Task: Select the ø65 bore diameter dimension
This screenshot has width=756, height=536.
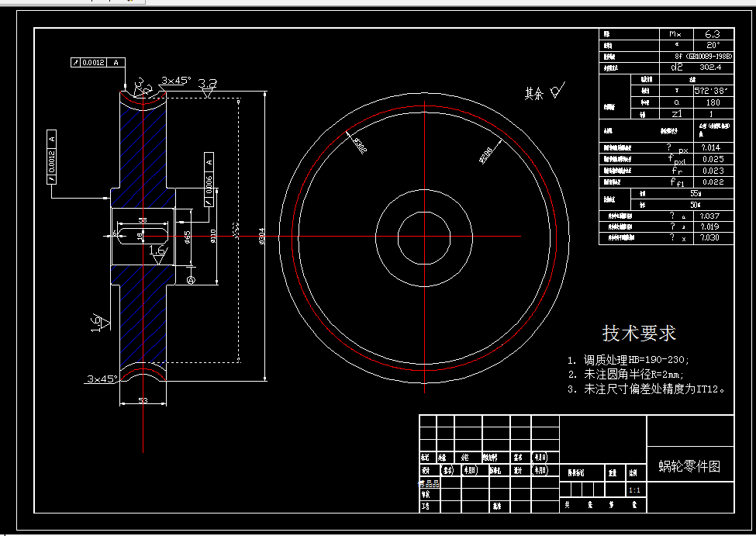Action: 188,237
